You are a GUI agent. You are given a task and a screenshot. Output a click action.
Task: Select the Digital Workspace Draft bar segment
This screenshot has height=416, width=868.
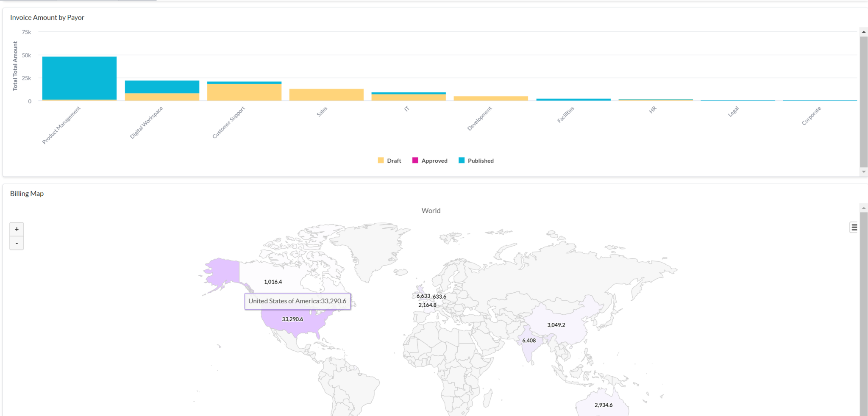162,97
